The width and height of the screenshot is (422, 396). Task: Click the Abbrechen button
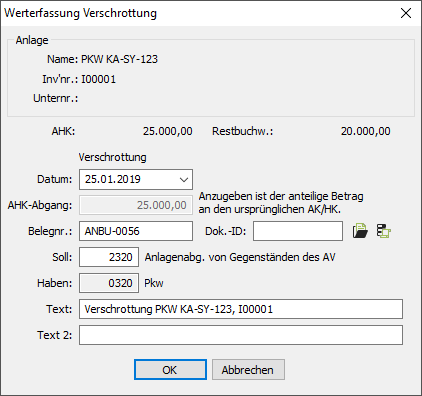point(248,370)
